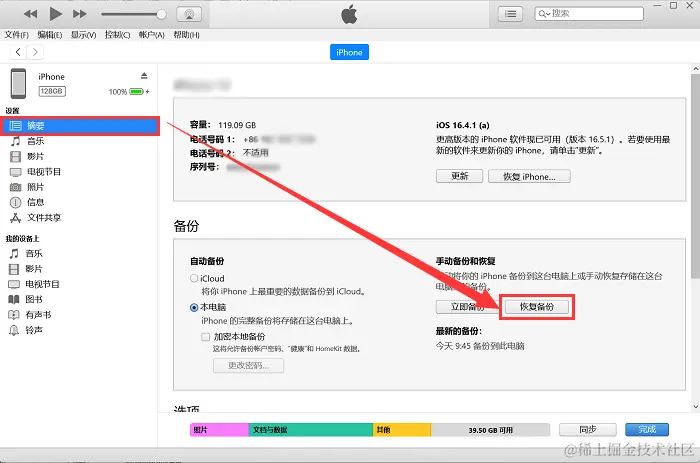Click the 39.50 GB 可用 free space bar

tap(490, 430)
